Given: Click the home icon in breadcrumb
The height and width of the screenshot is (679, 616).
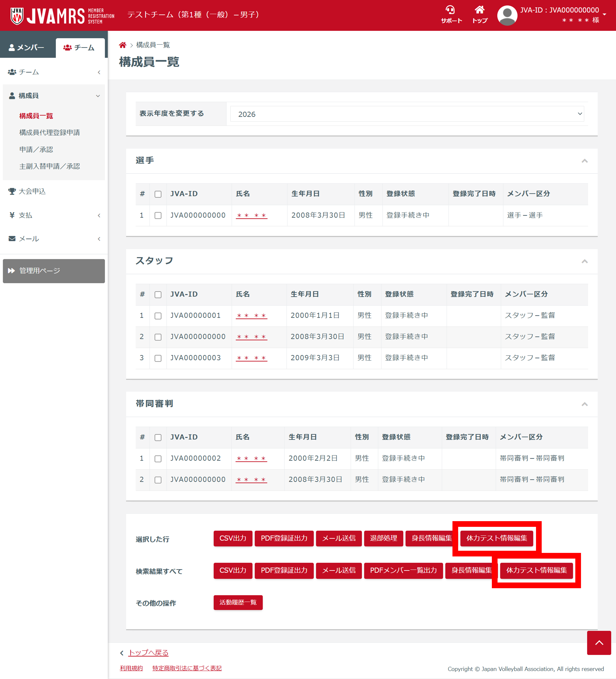Looking at the screenshot, I should 123,45.
